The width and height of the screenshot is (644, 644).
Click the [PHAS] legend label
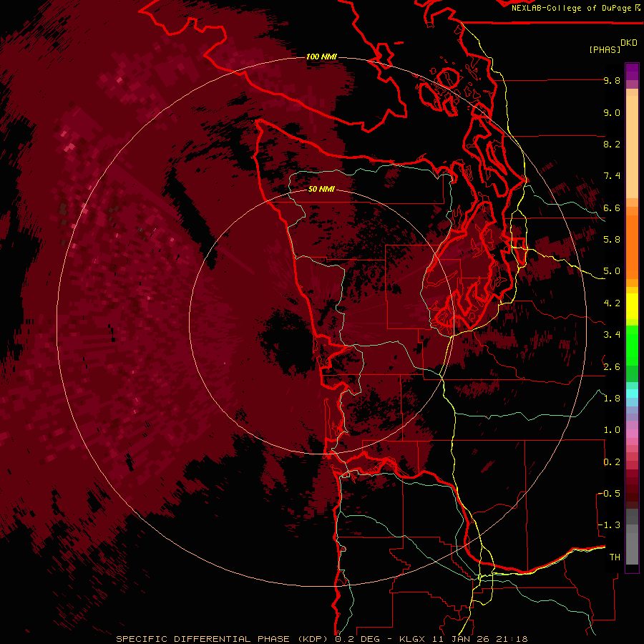605,49
